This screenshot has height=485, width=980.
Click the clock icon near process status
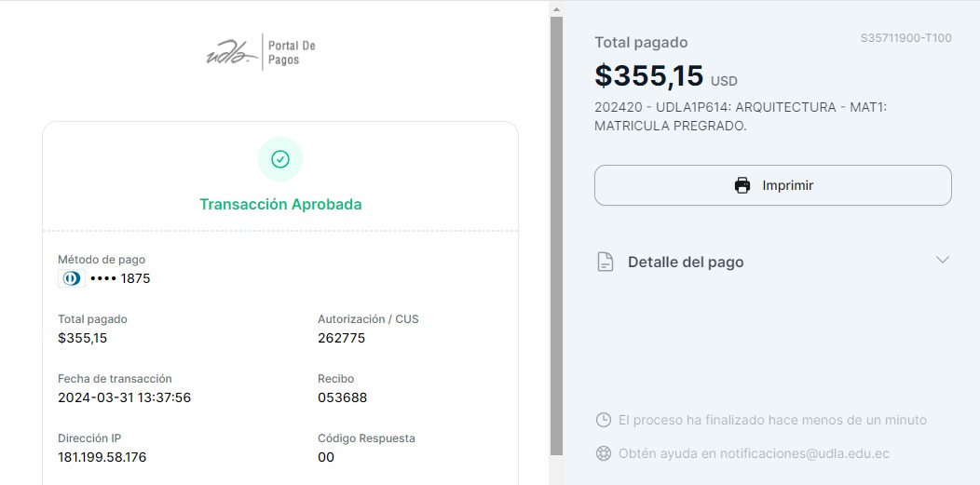coord(603,420)
